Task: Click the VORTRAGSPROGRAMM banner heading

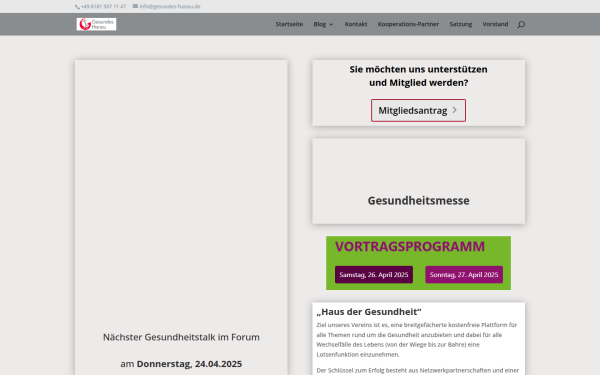Action: (x=410, y=246)
